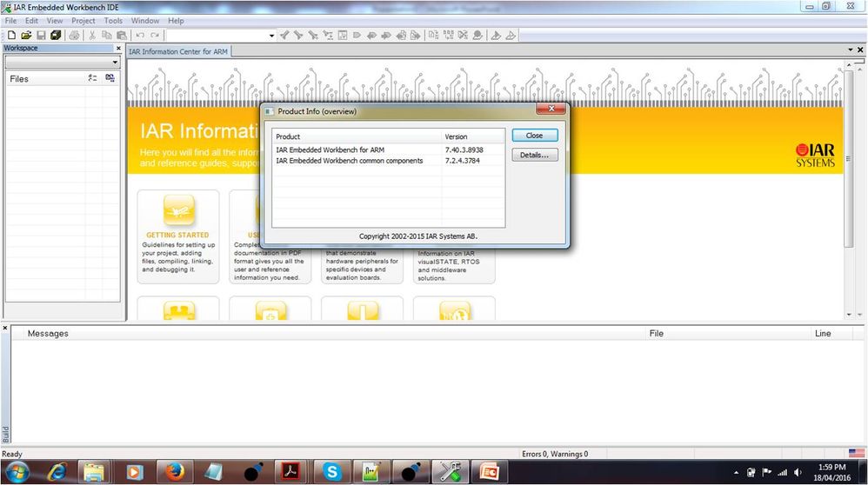Show hidden system tray icons

[736, 473]
